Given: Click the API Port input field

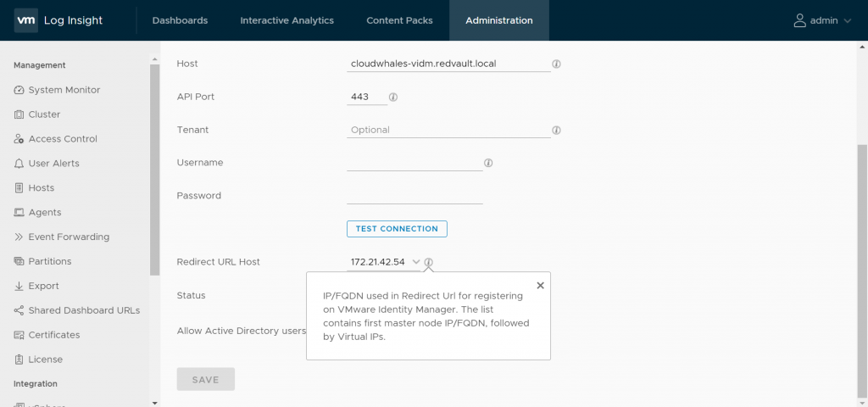Looking at the screenshot, I should tap(367, 97).
